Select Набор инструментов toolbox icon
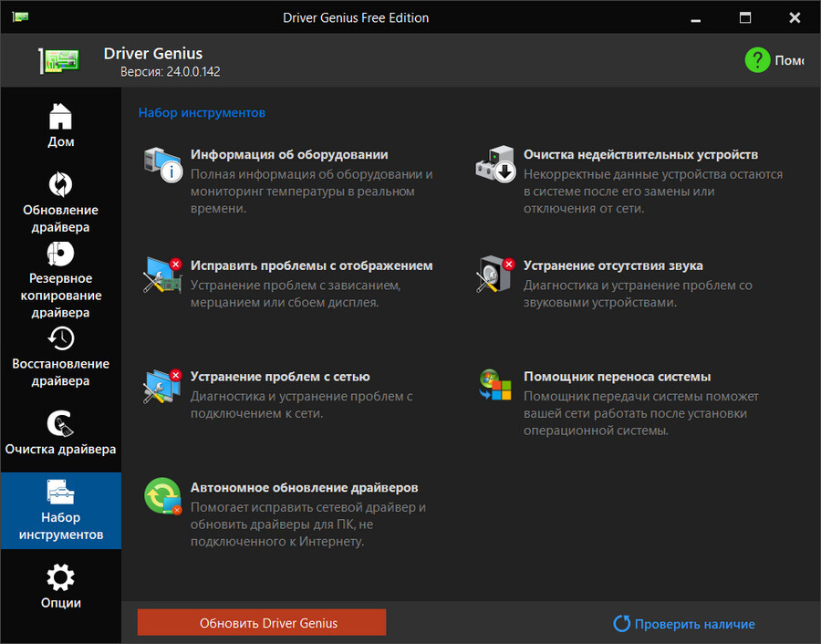This screenshot has width=821, height=644. pos(61,492)
